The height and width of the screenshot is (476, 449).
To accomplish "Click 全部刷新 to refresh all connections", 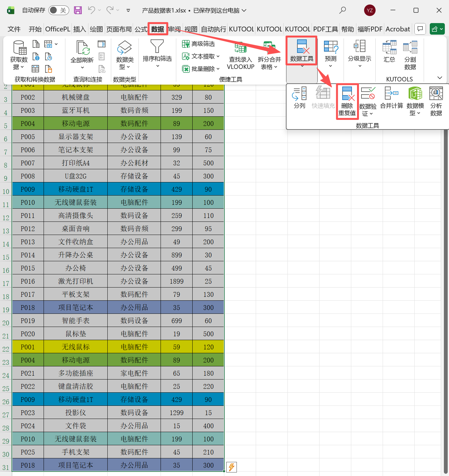I will click(82, 54).
